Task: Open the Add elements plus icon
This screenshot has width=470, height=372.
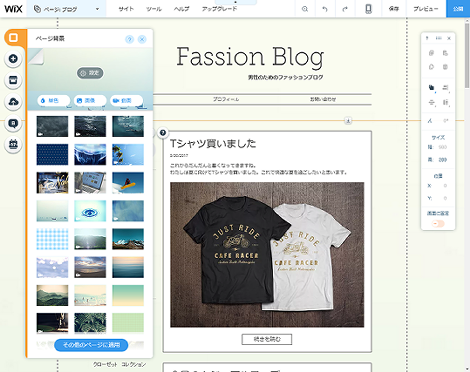Action: 13,59
